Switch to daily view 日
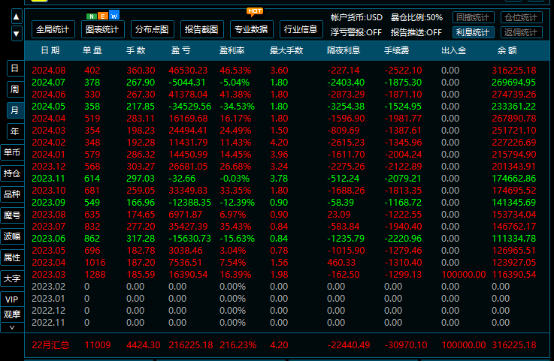Viewport: 554px width, 362px height. 15,68
